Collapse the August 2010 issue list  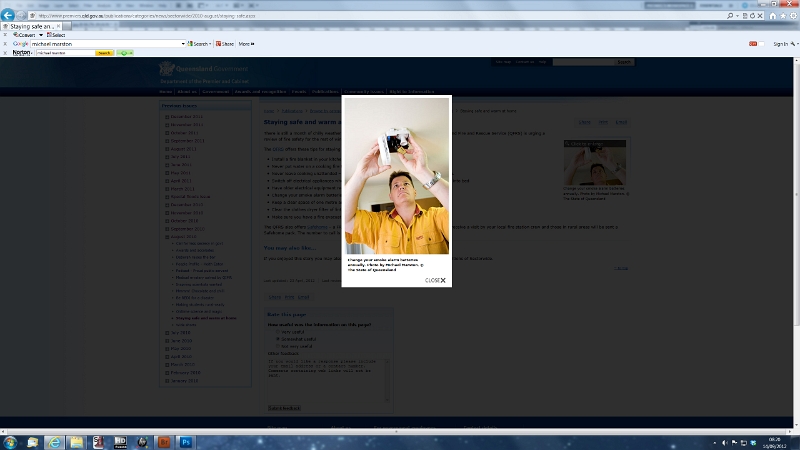coord(167,237)
